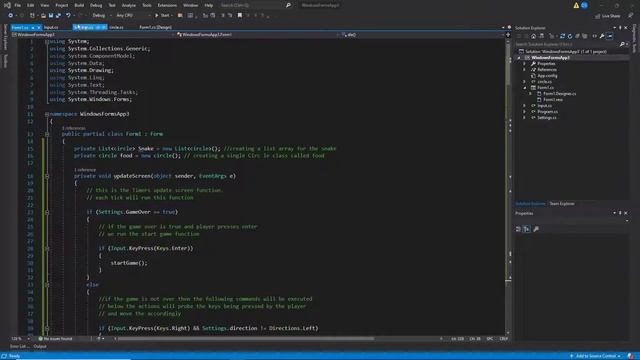Select circle.cs in Solution Explorer

tap(544, 82)
